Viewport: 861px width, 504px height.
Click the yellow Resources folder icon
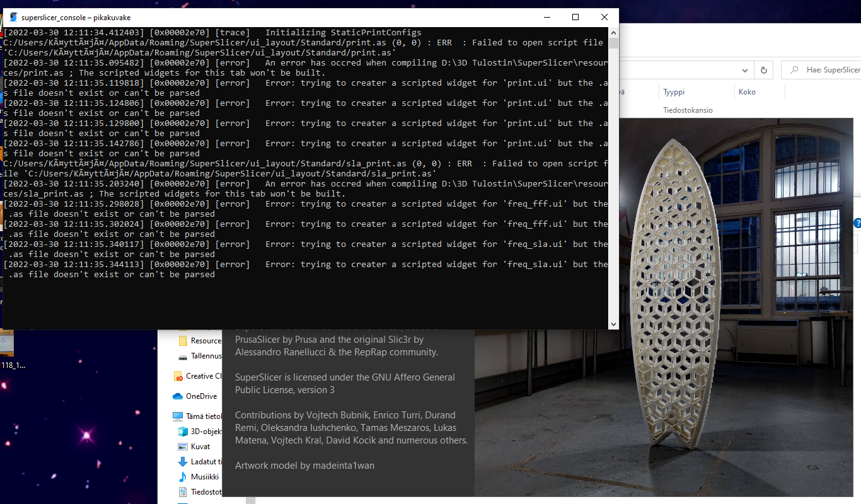pos(182,341)
